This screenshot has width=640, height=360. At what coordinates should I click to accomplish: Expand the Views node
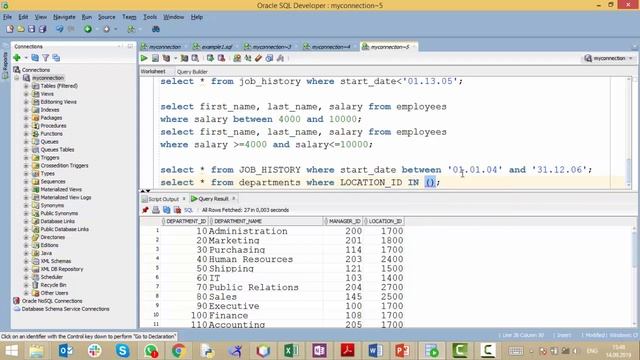[x=26, y=94]
